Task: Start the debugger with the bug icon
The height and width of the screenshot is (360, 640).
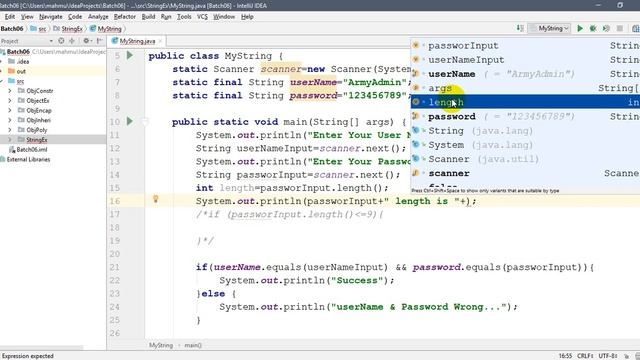Action: click(593, 28)
